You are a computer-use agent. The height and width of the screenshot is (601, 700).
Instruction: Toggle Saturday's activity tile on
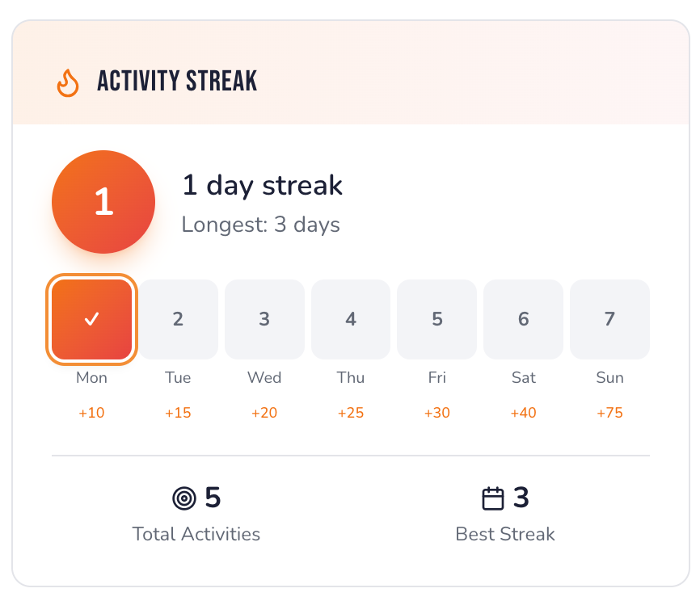click(523, 318)
